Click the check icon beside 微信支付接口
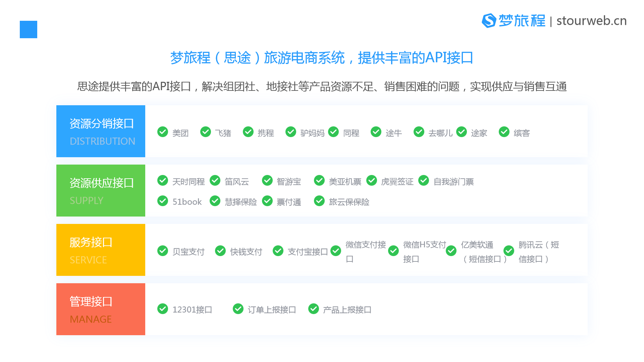 coord(336,251)
